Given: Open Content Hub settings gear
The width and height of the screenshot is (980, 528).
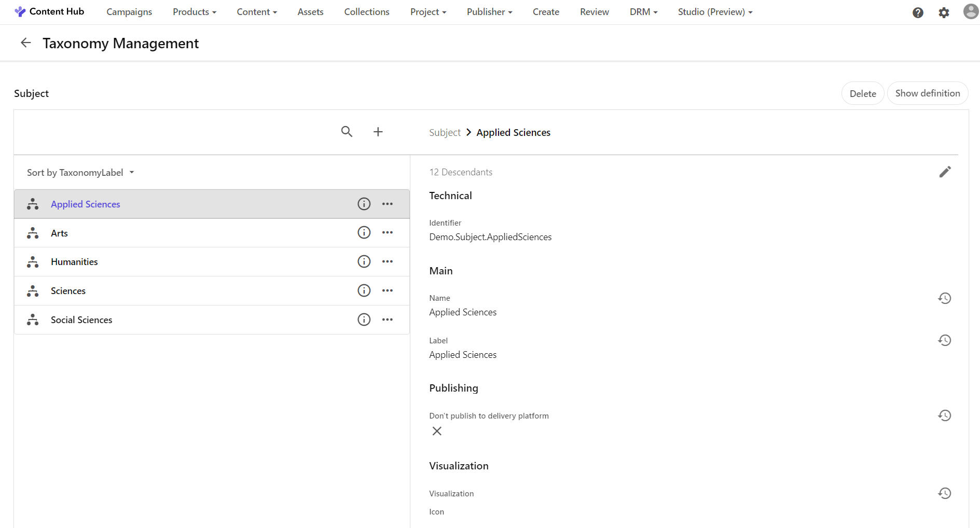Looking at the screenshot, I should [x=944, y=12].
